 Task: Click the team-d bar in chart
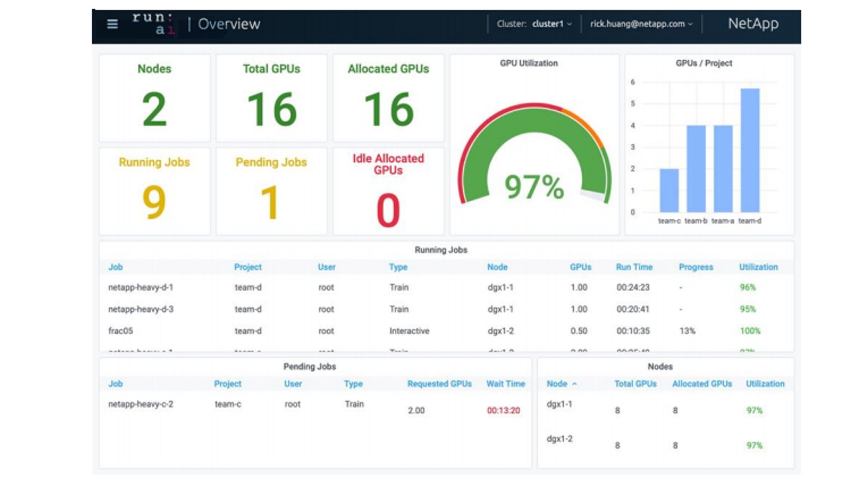[750, 151]
